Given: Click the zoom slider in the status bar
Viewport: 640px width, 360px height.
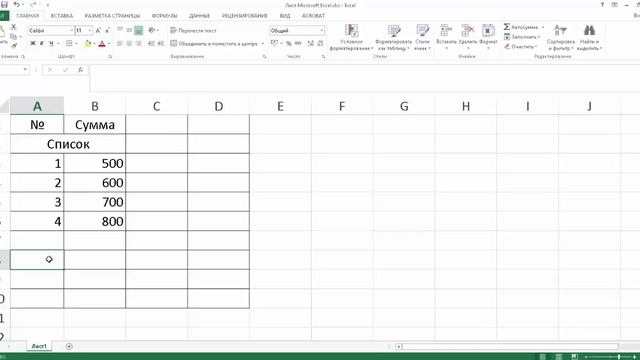Looking at the screenshot, I should click(x=610, y=357).
